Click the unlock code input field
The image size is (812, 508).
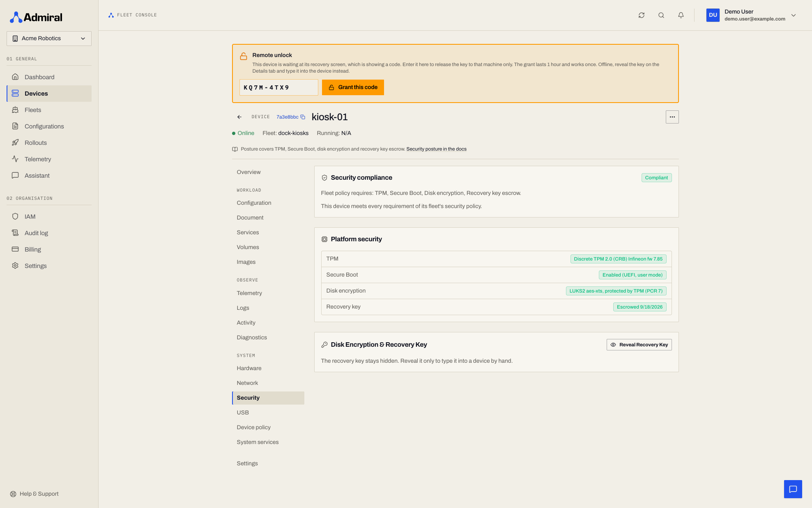pos(278,87)
